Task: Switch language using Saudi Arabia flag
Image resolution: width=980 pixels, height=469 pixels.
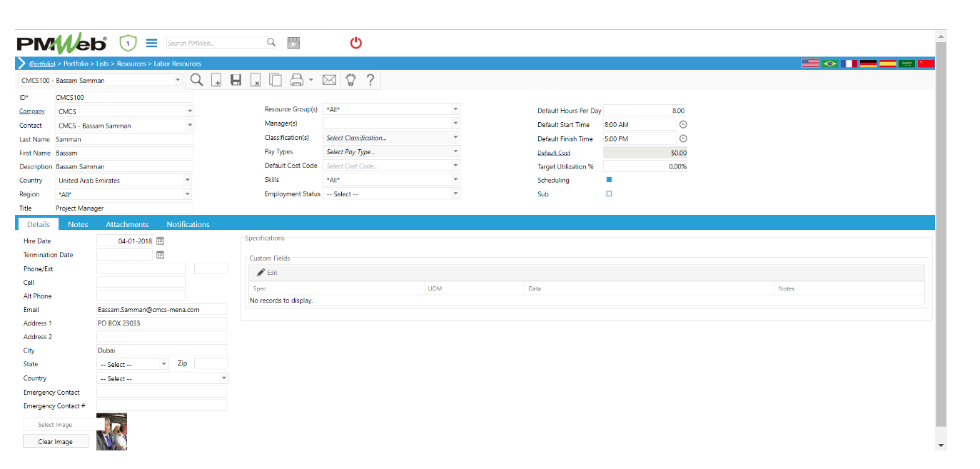Action: (906, 64)
